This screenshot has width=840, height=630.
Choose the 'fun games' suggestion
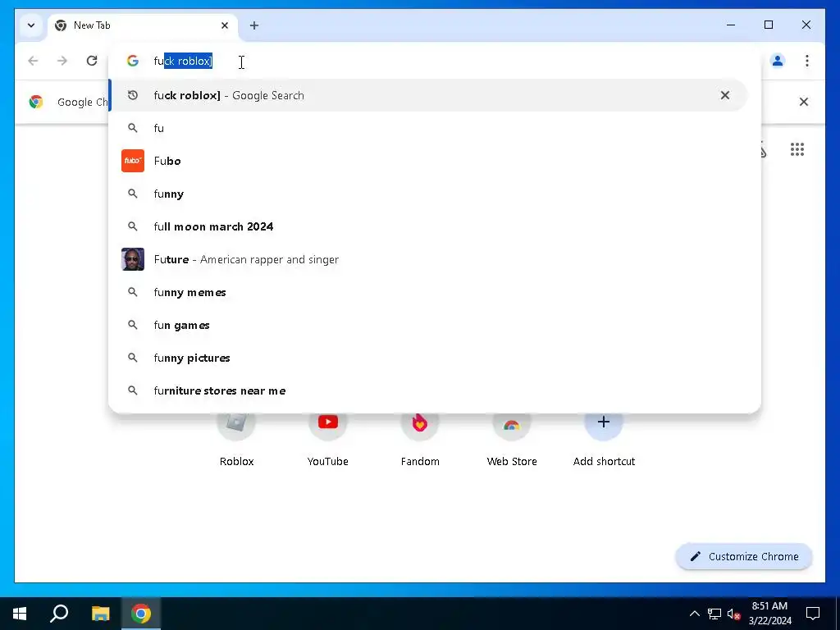428,325
